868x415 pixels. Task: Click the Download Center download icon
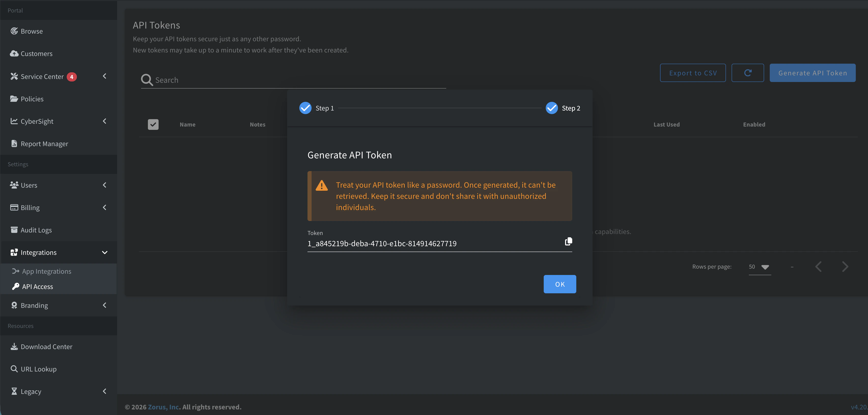pos(14,346)
